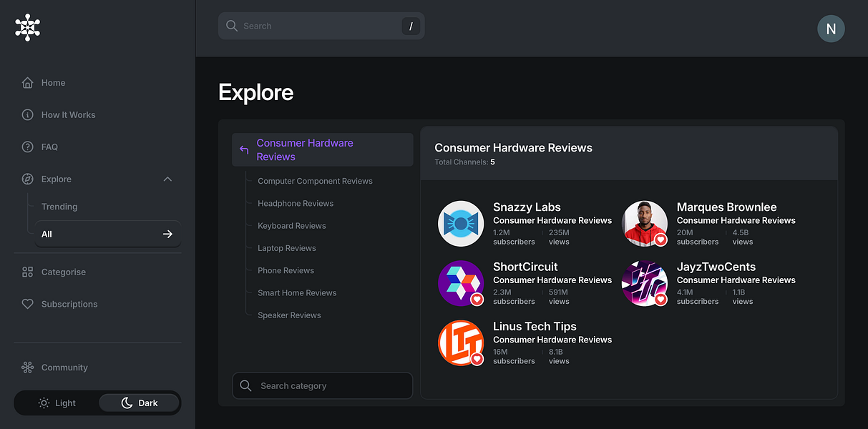Image resolution: width=868 pixels, height=429 pixels.
Task: Select Computer Component Reviews subcategory
Action: click(315, 182)
